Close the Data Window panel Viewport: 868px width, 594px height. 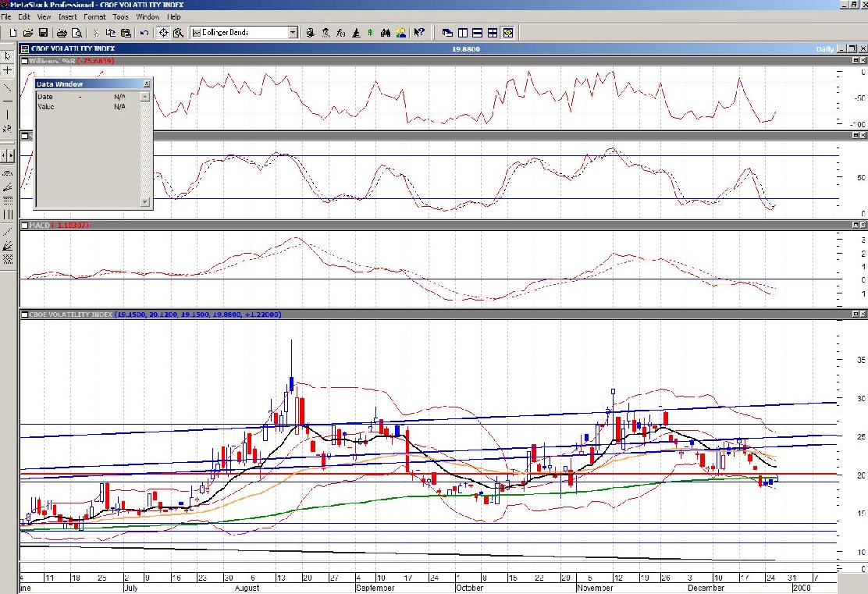[147, 84]
